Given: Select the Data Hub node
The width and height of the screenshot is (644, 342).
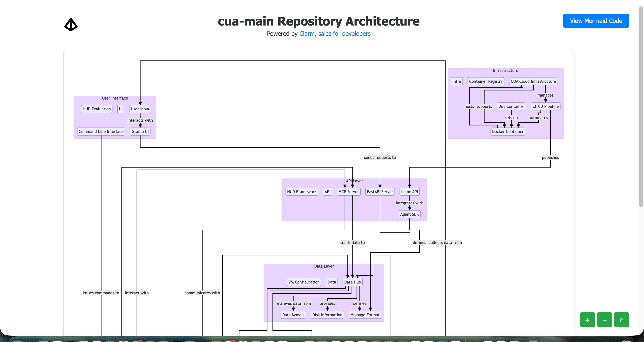Looking at the screenshot, I should tap(352, 282).
